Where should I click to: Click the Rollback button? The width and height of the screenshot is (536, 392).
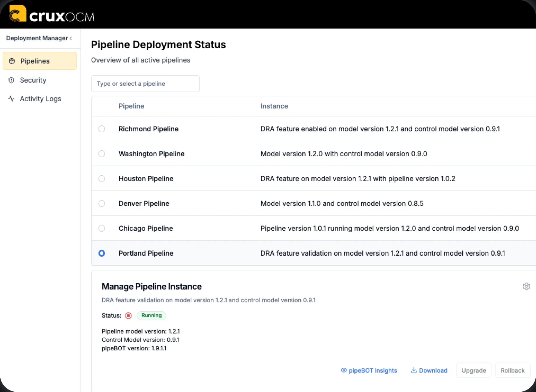click(x=512, y=370)
